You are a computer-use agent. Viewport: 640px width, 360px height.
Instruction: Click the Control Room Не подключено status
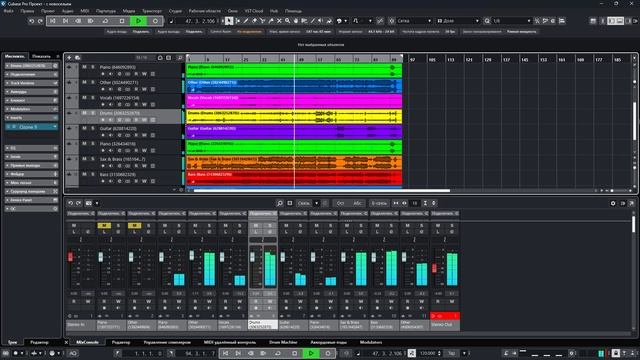click(249, 31)
